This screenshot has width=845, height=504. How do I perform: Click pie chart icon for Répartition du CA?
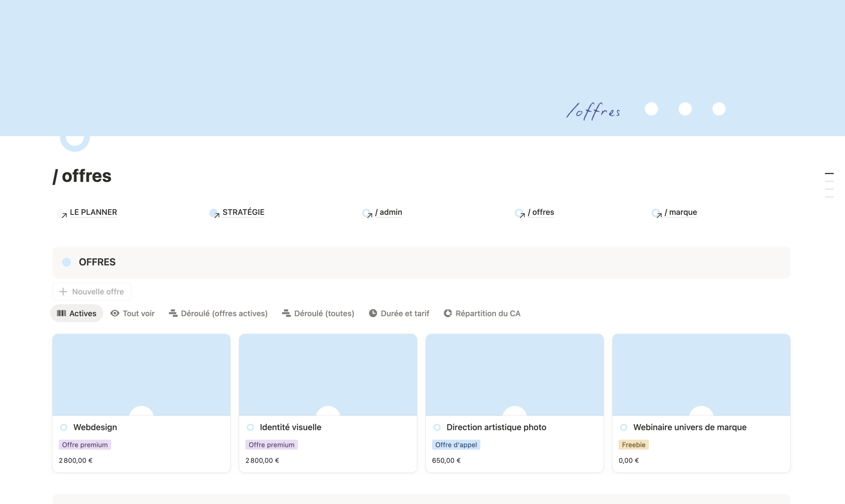(448, 313)
